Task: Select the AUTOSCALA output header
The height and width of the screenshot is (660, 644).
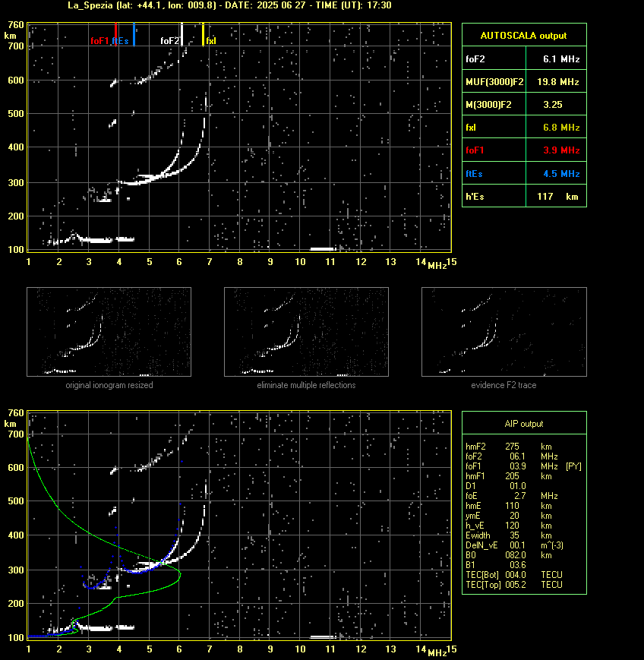Action: tap(523, 36)
